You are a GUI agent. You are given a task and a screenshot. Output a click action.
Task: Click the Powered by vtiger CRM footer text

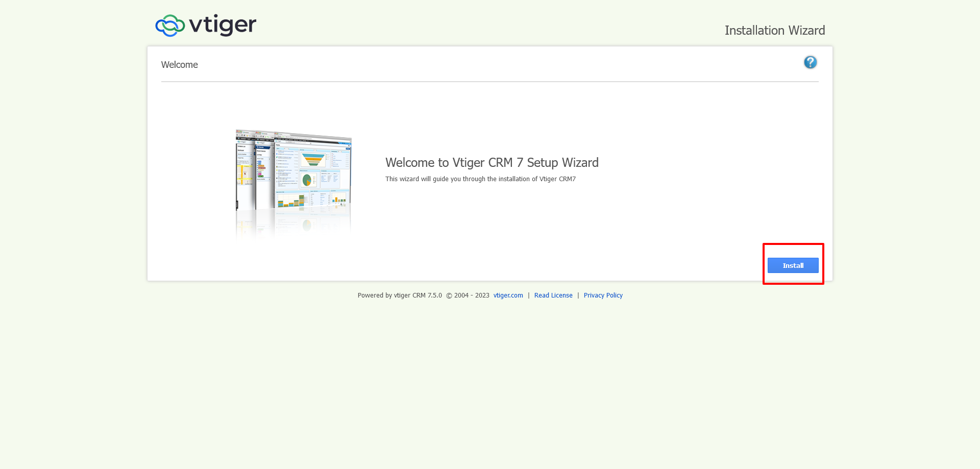[400, 295]
